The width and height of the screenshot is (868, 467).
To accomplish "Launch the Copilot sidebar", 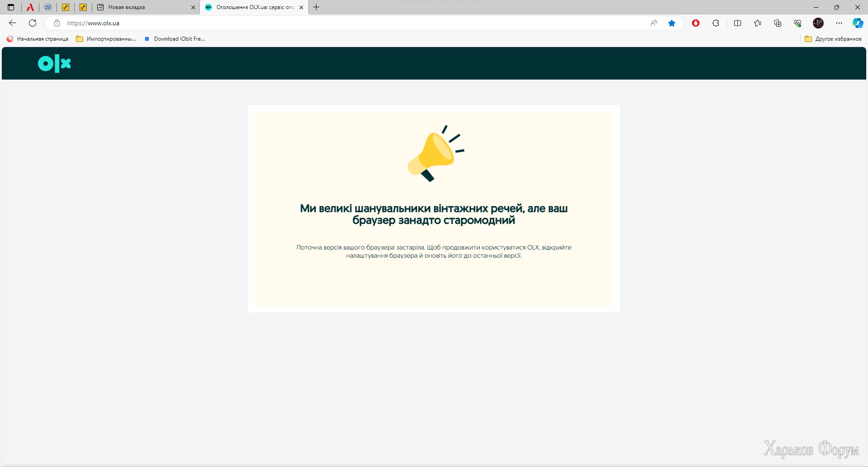I will tap(858, 23).
